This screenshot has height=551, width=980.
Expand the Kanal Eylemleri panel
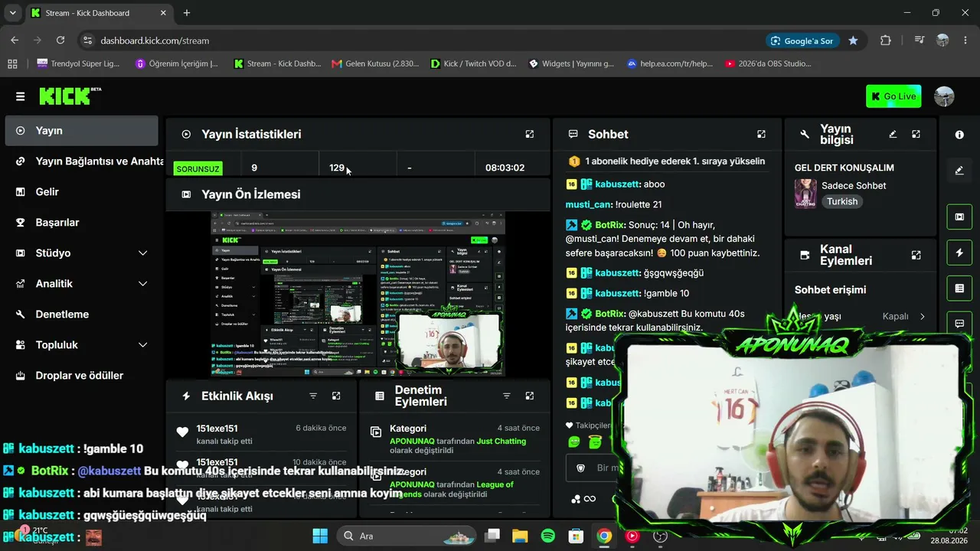coord(916,255)
